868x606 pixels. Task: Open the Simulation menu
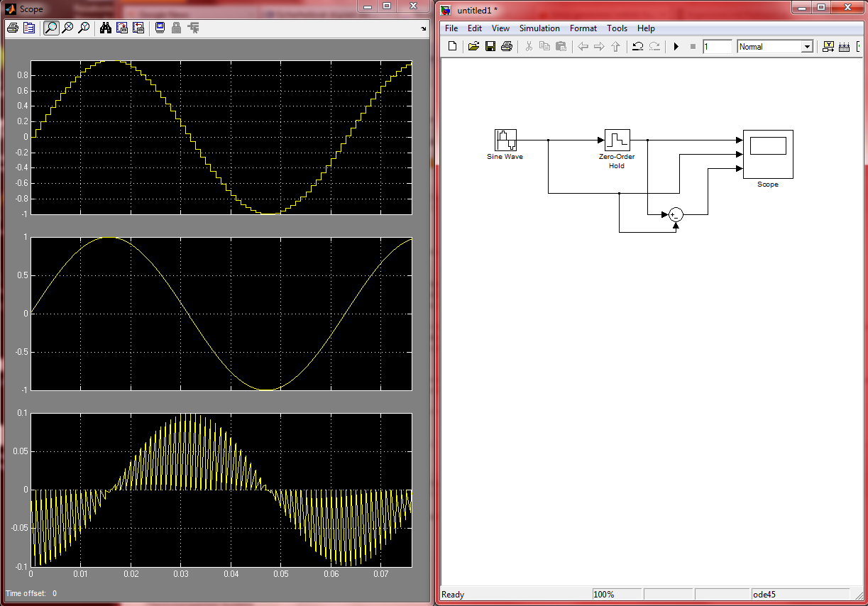pyautogui.click(x=539, y=28)
